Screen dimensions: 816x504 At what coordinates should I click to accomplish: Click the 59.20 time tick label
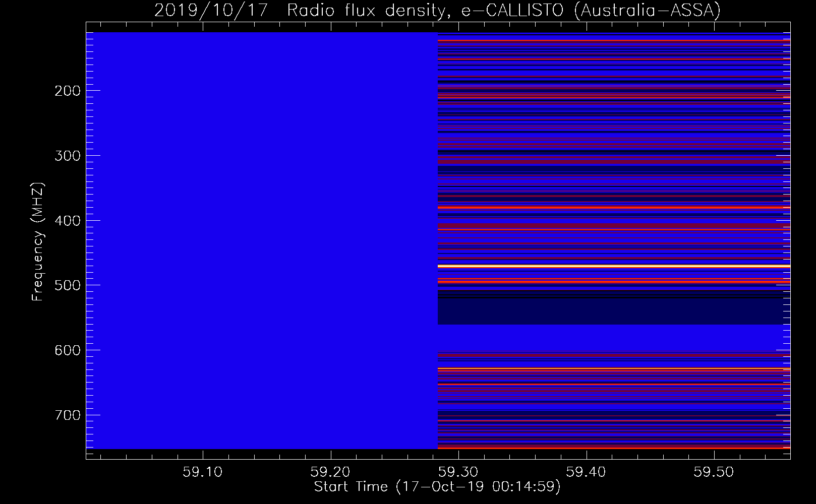click(x=330, y=472)
